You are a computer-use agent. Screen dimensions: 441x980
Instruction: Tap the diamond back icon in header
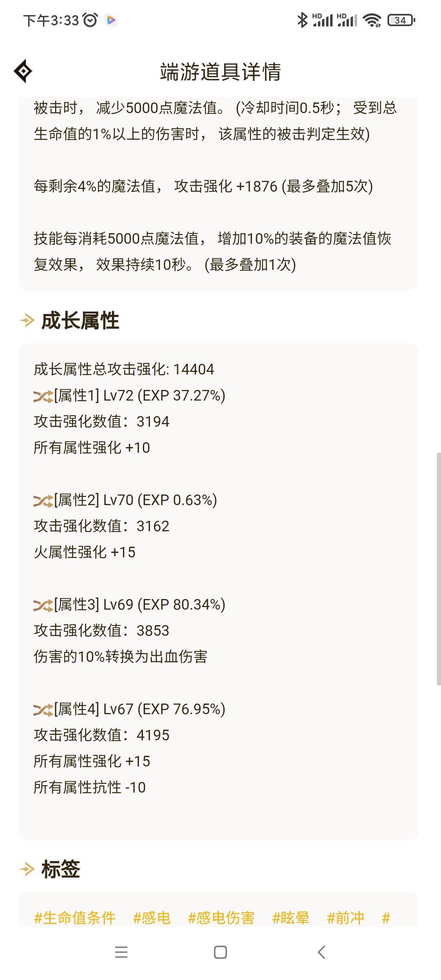[23, 71]
